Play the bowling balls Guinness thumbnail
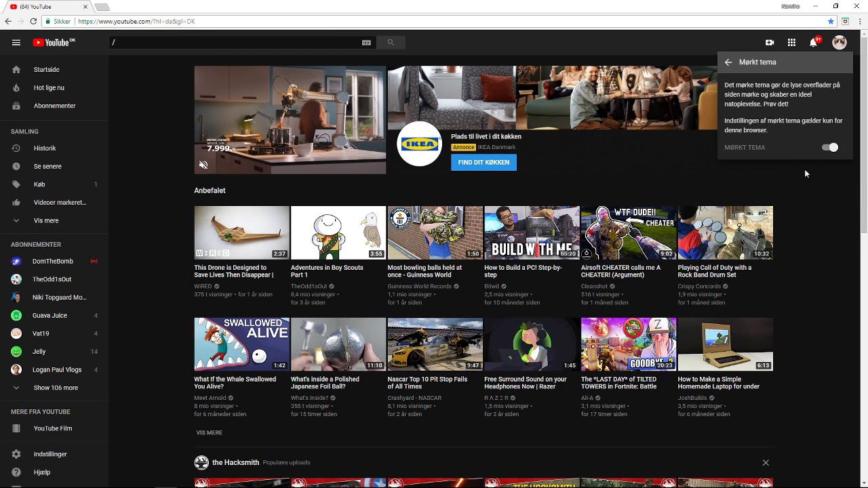This screenshot has height=488, width=868. click(435, 233)
